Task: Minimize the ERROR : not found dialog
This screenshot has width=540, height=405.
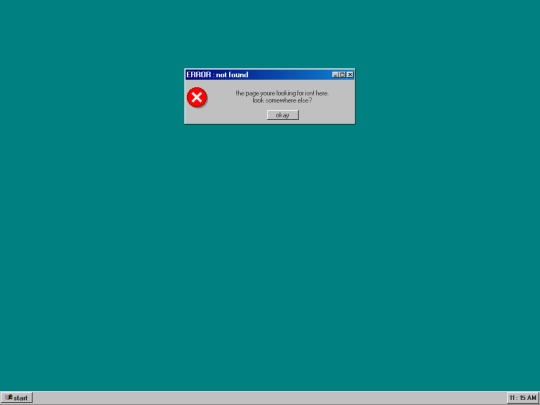Action: 335,75
